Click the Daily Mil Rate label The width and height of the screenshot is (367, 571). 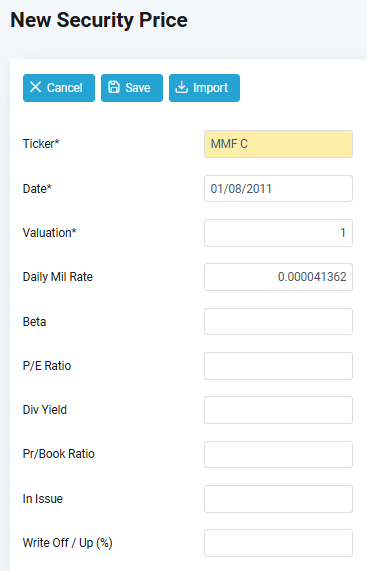click(x=58, y=277)
